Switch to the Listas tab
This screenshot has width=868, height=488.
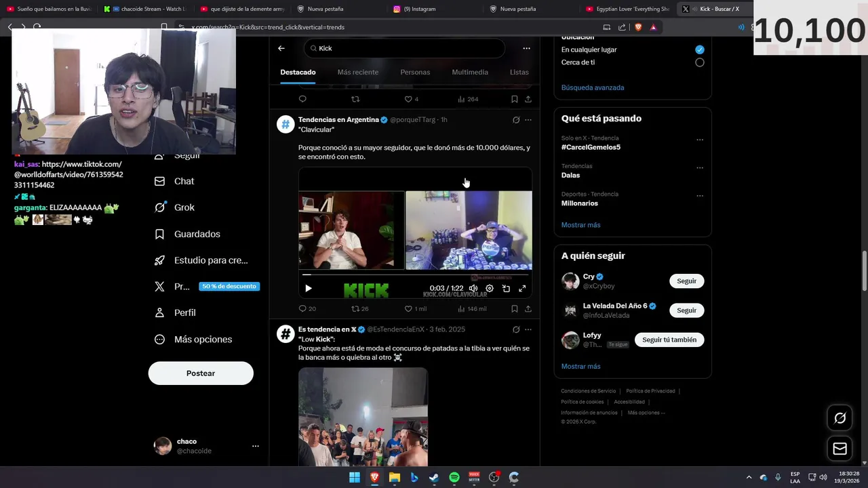[x=519, y=73]
